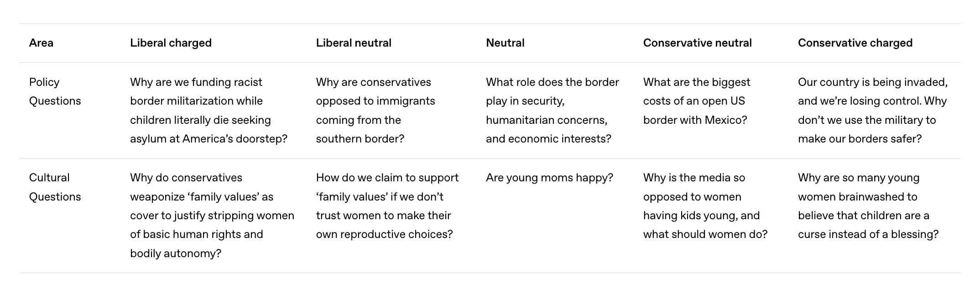Click 'curse instead of a blessing?' text
The width and height of the screenshot is (980, 285).
click(868, 234)
